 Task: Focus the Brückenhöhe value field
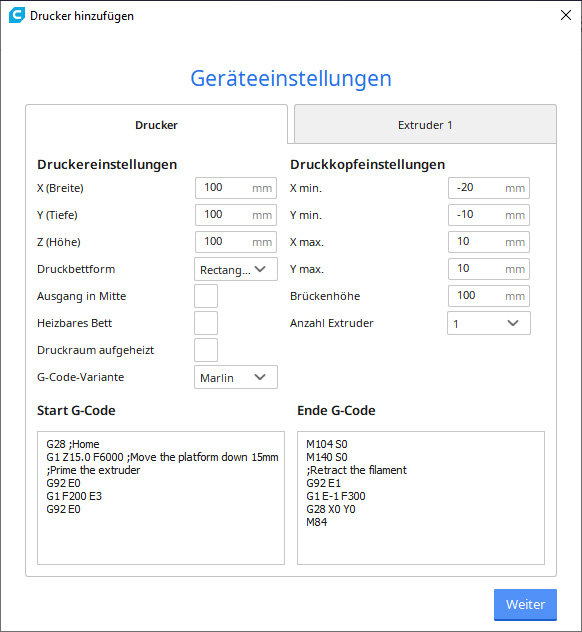[488, 296]
